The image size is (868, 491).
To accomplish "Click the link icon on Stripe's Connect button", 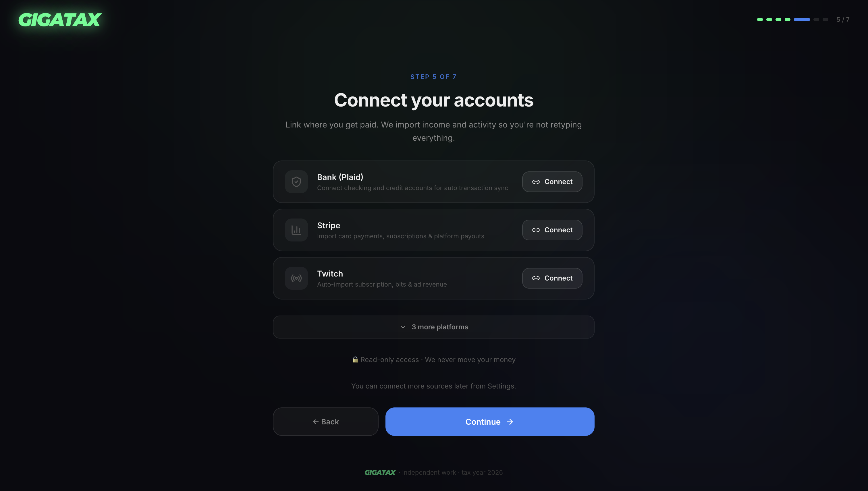I will (536, 230).
